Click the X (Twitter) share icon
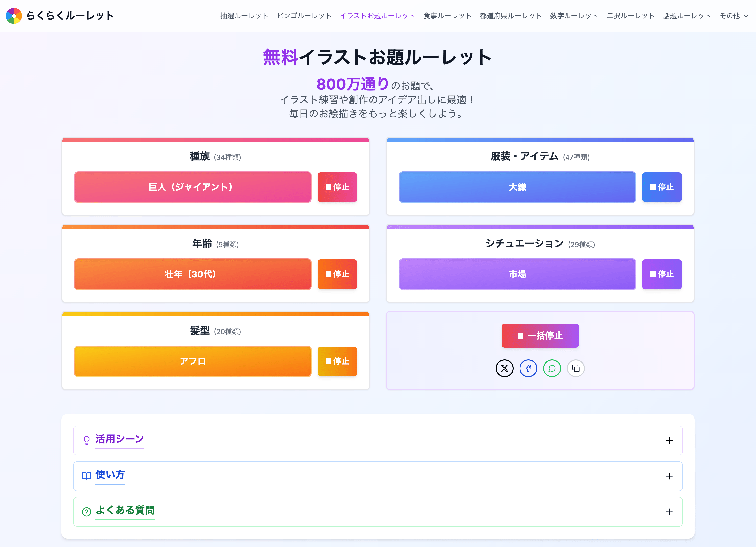Viewport: 756px width, 547px height. point(504,368)
